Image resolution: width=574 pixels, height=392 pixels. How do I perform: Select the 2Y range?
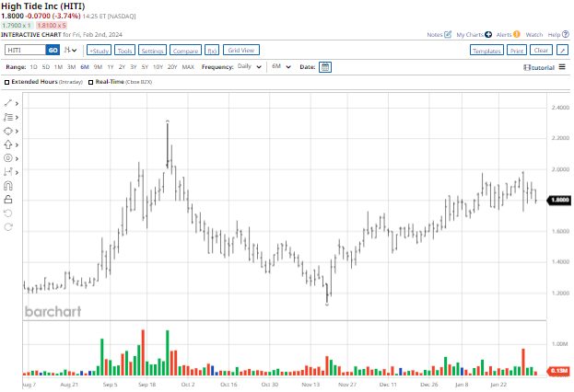point(122,67)
